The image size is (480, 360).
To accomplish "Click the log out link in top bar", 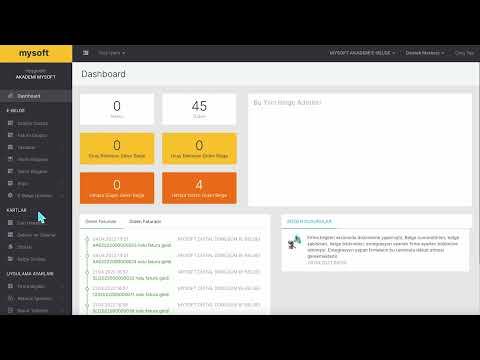I will coord(464,53).
